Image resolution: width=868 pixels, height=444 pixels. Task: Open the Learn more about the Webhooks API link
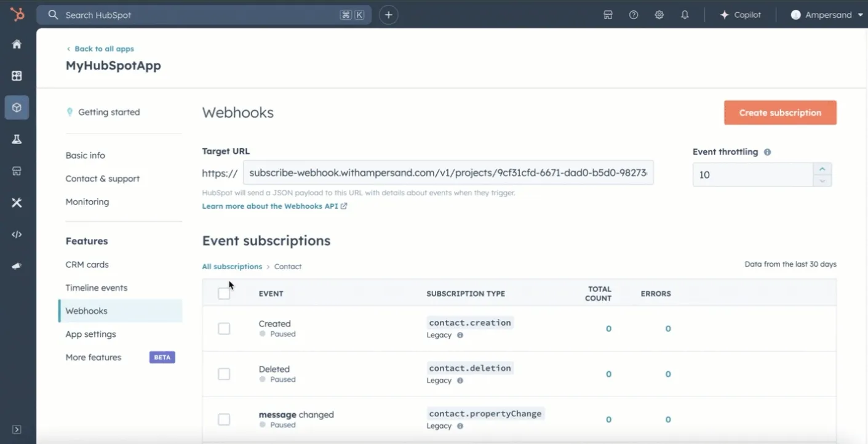pos(270,206)
